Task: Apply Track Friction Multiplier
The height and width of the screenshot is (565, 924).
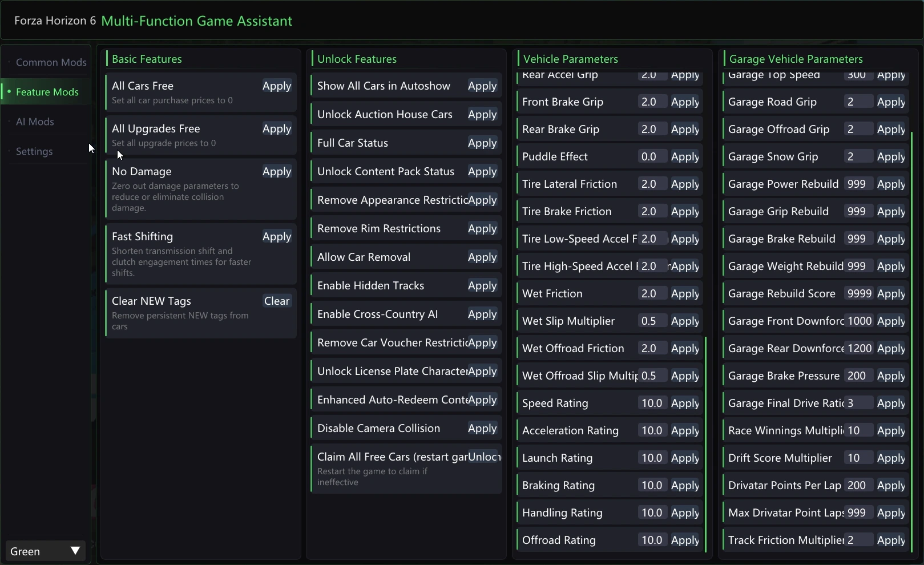Action: click(x=891, y=540)
